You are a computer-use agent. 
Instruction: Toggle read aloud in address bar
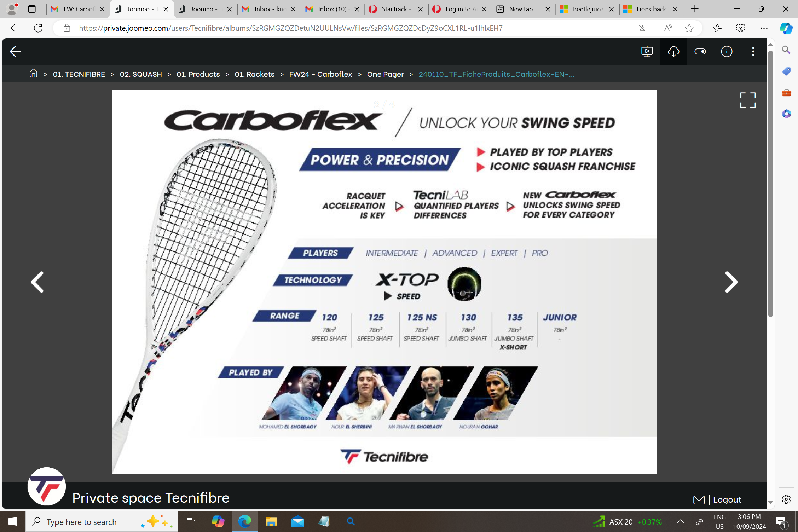[x=668, y=28]
